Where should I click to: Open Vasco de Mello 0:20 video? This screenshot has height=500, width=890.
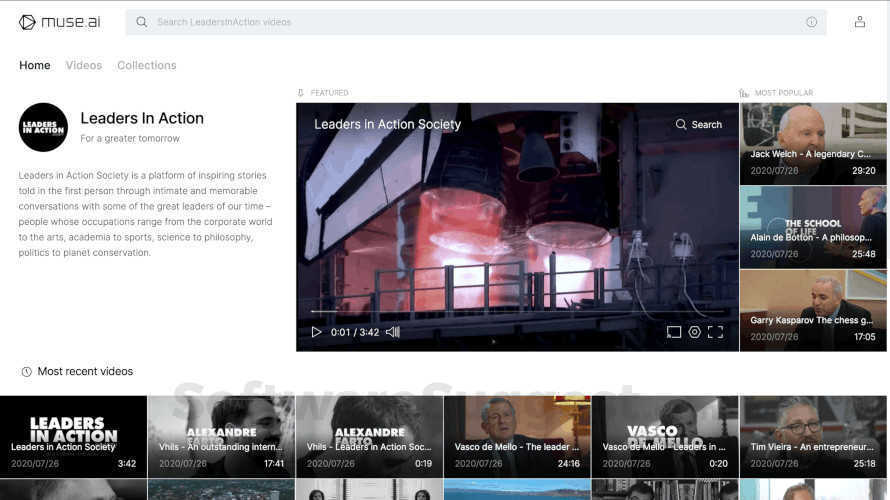tap(665, 436)
